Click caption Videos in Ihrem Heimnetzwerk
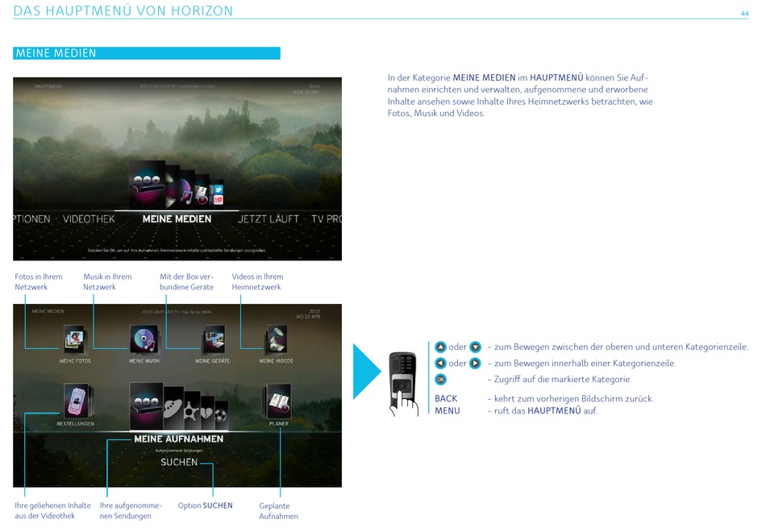 [x=257, y=282]
